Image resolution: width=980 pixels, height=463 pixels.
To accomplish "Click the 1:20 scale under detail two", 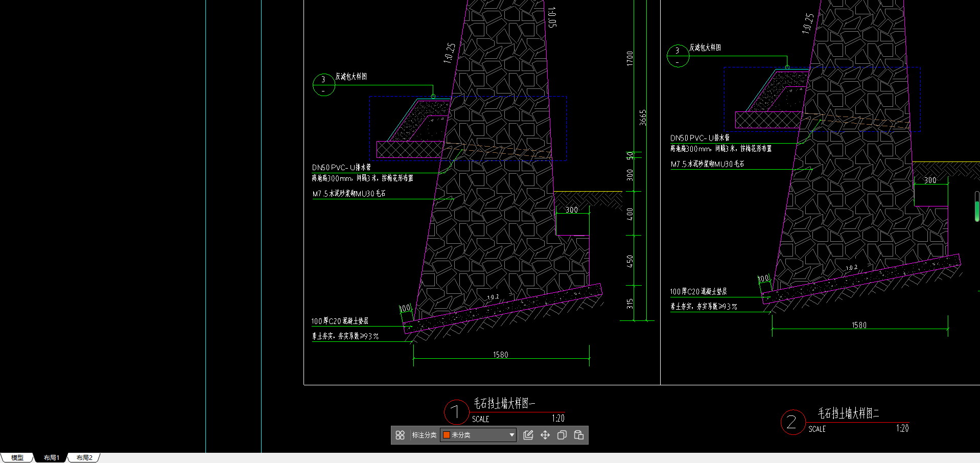I will 902,428.
